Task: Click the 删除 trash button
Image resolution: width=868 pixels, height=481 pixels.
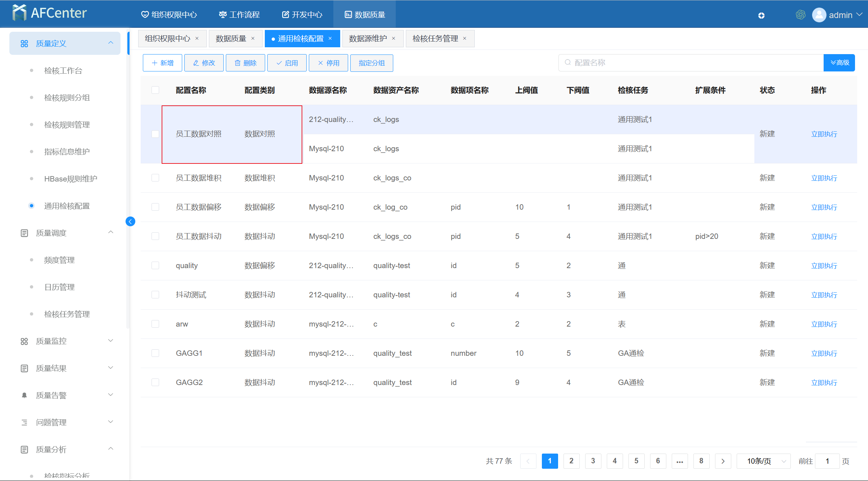Action: (245, 63)
